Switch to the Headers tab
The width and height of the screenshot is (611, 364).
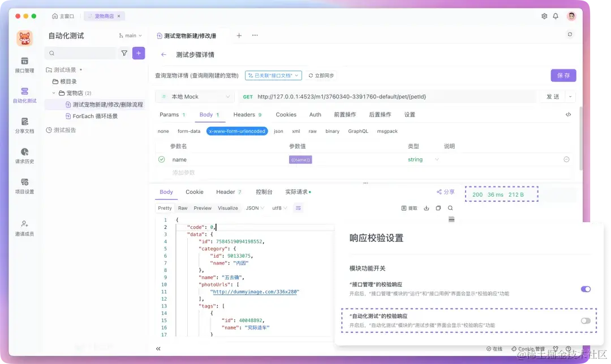[x=243, y=114]
